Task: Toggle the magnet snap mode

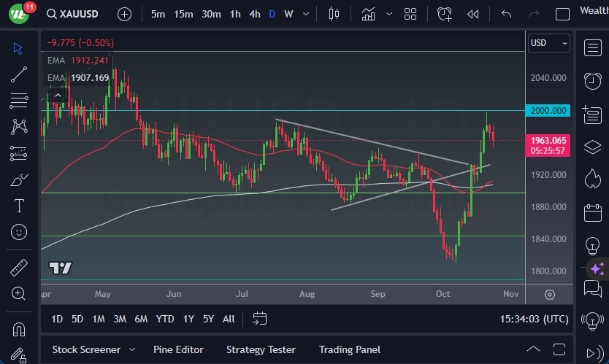Action: point(18,328)
